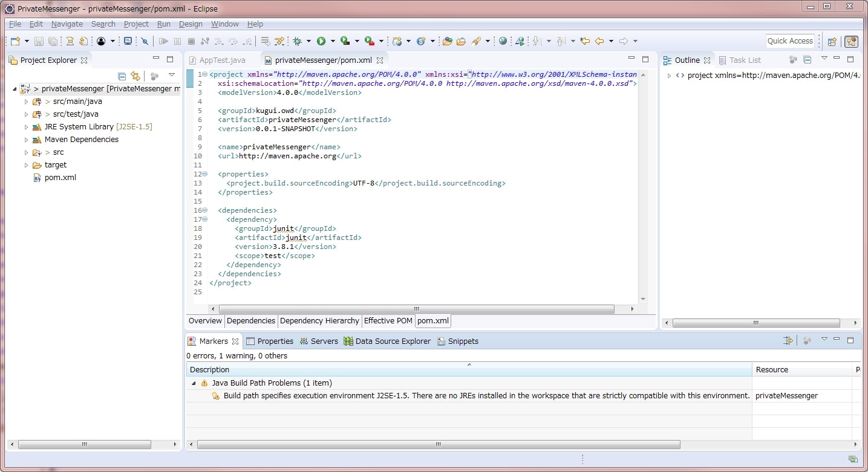Click the Save icon in toolbar

39,41
